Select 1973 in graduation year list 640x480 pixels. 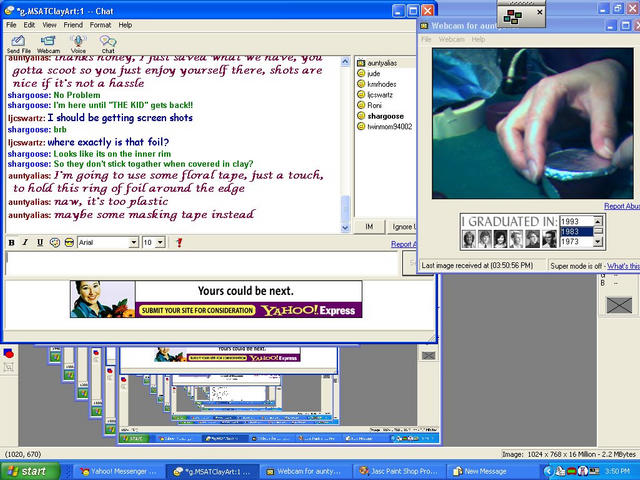point(576,242)
